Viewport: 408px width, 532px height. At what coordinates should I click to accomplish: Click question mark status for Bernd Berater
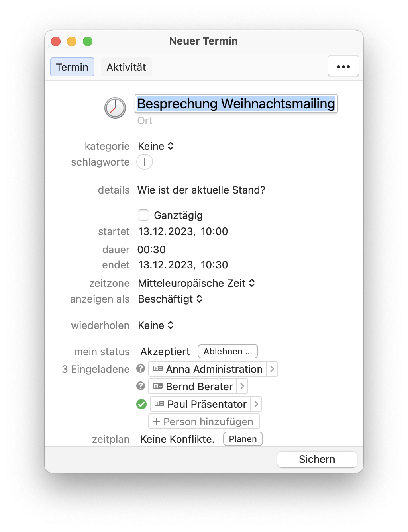[x=141, y=386]
